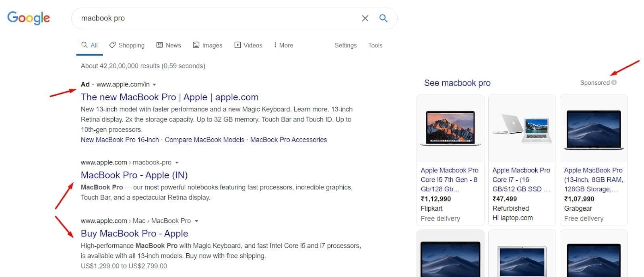Click the Sponsored label text
The width and height of the screenshot is (644, 277).
pyautogui.click(x=595, y=82)
